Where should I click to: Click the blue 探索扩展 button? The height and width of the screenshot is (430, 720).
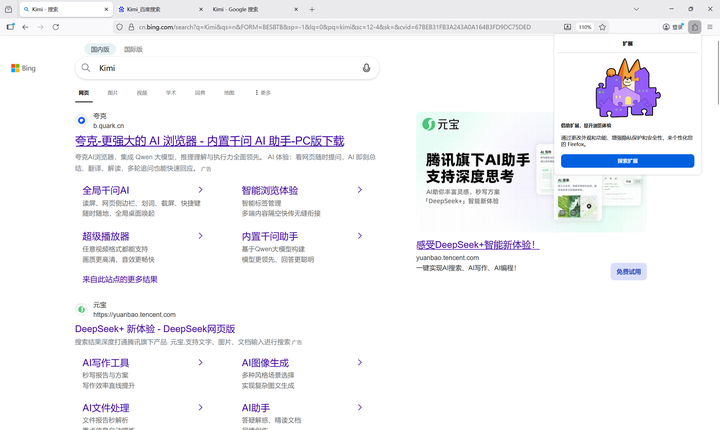click(627, 161)
